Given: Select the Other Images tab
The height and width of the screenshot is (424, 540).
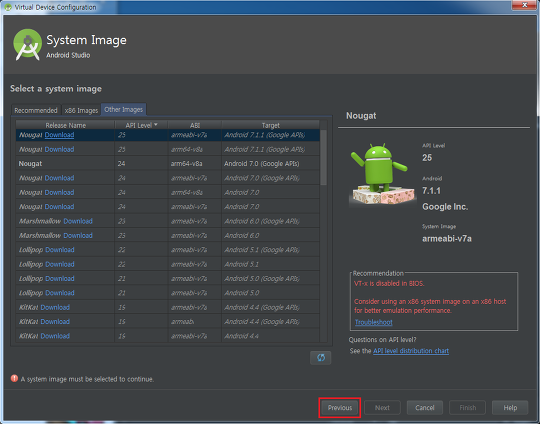Looking at the screenshot, I should click(124, 110).
